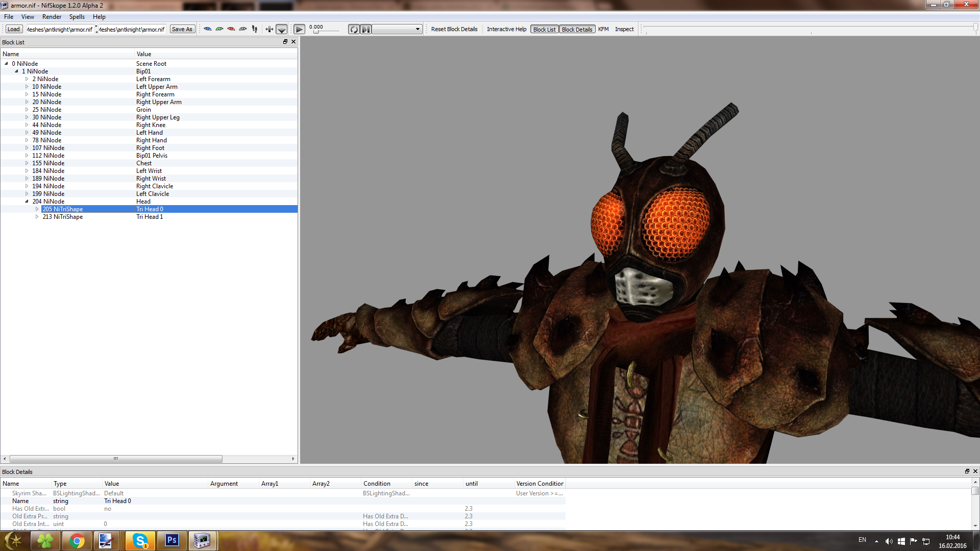The image size is (980, 551).
Task: Click the Value column header in Block List
Action: (216, 54)
